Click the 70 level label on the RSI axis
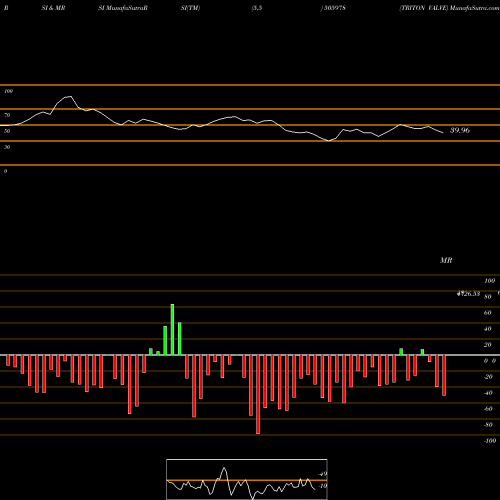The width and height of the screenshot is (500, 500). 7,115
